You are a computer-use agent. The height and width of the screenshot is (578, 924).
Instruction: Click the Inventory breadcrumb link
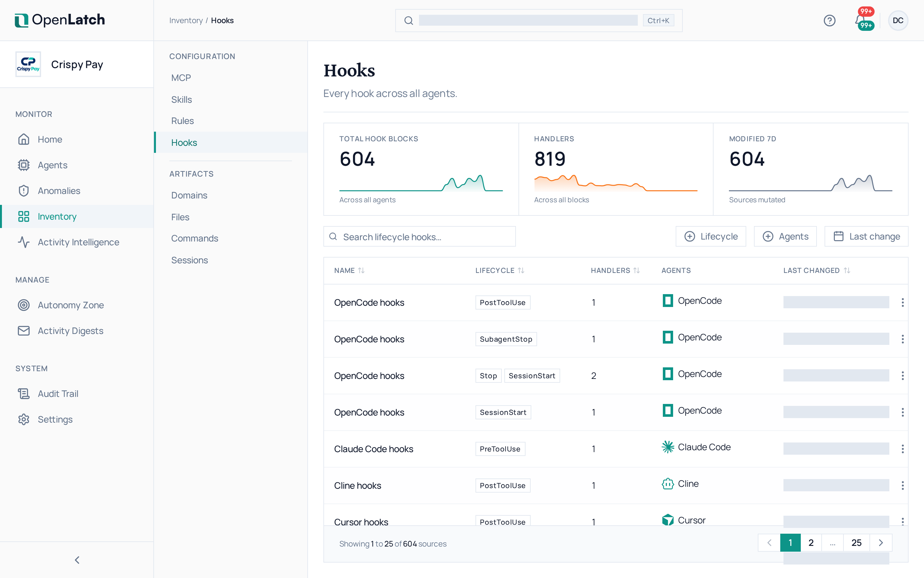coord(186,20)
